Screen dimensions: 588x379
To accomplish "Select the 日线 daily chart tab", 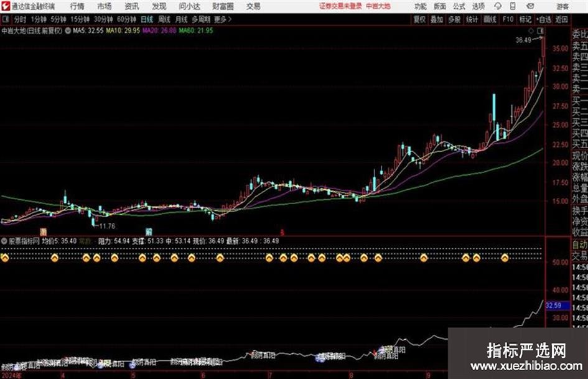I will coord(147,19).
